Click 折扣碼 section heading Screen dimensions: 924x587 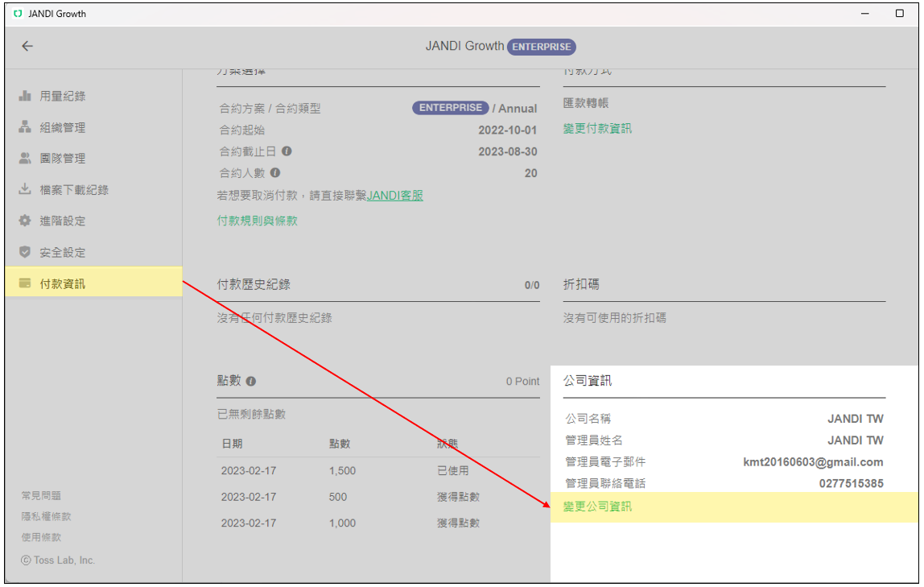(x=581, y=285)
